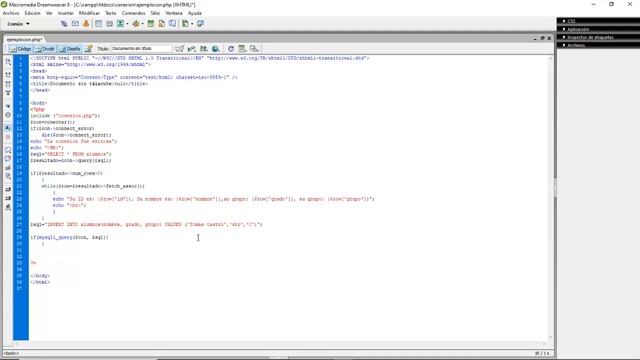Open the visual aids icon
The image size is (640, 360).
tap(254, 49)
